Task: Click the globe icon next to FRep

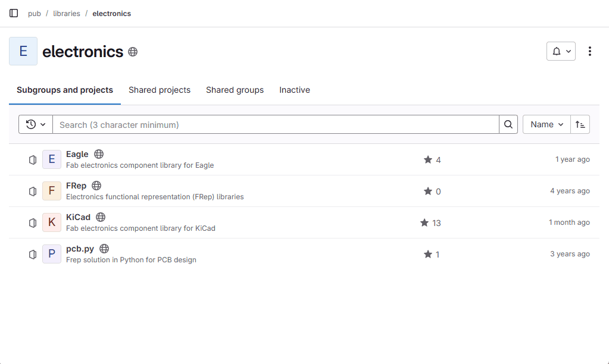Action: (96, 186)
